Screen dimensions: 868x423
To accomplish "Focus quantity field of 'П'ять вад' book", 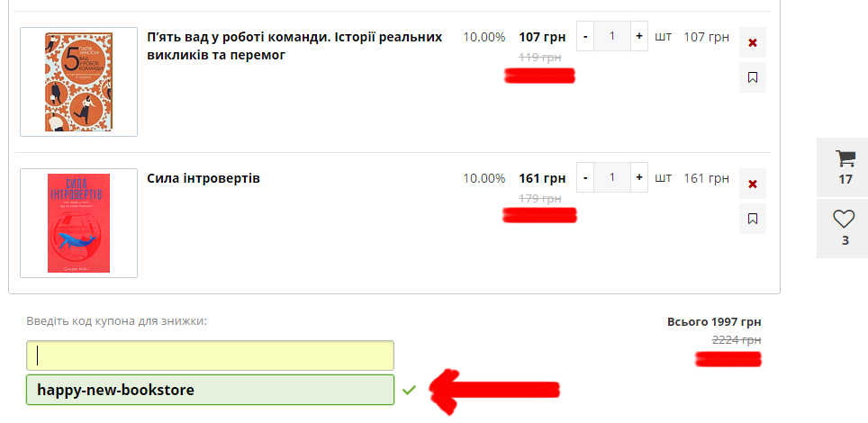I will [x=612, y=36].
